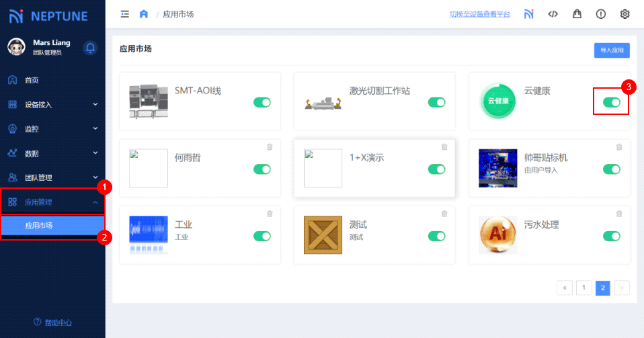Delete the 何雨哲 app using trash icon

click(x=270, y=146)
